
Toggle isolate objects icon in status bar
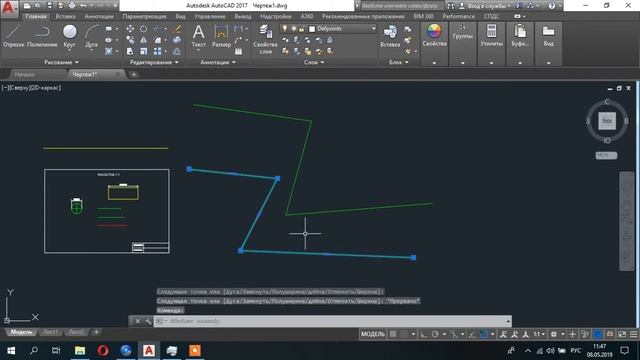click(585, 334)
